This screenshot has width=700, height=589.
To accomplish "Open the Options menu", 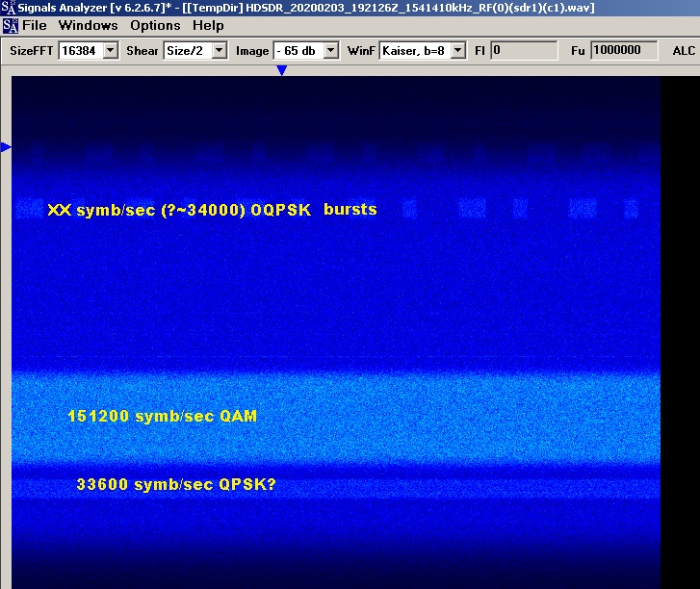I will (155, 25).
